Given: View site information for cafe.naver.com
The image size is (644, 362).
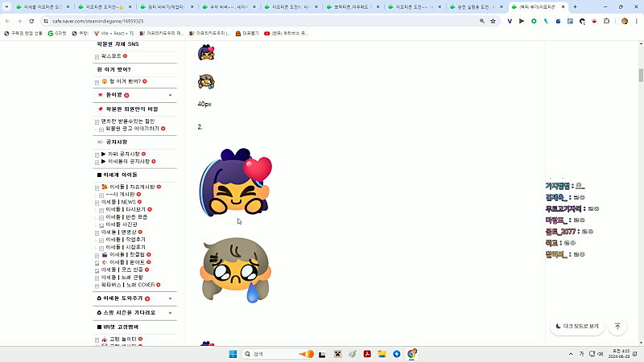Looking at the screenshot, I should 46,21.
